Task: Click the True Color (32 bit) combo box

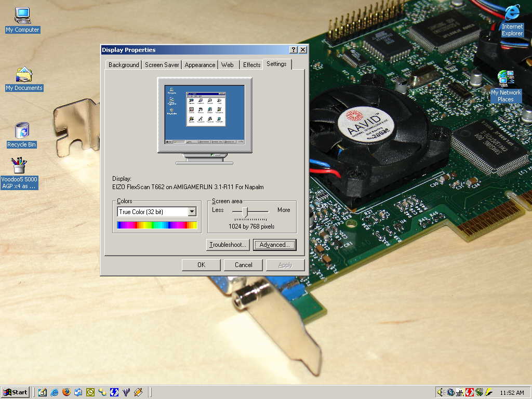Action: click(x=157, y=212)
